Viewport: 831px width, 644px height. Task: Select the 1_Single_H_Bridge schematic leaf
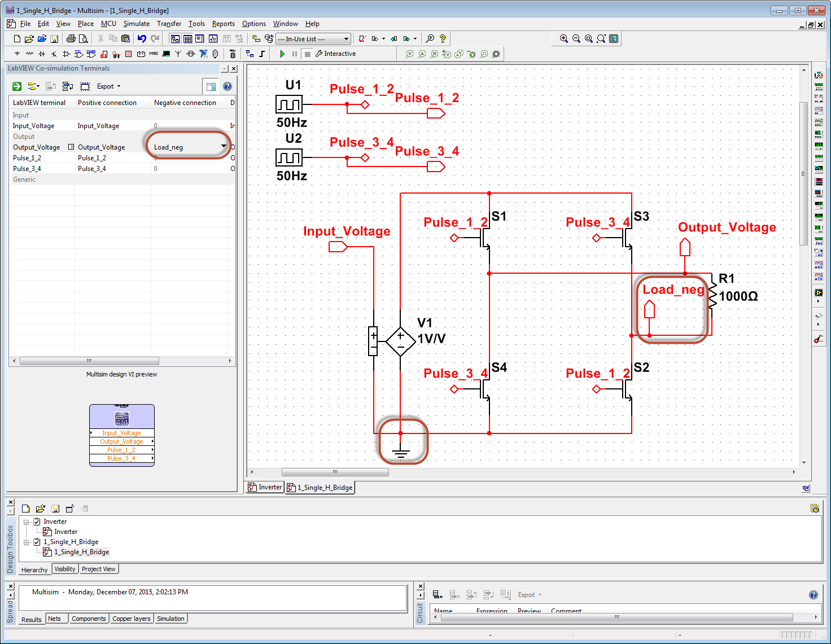pos(81,552)
